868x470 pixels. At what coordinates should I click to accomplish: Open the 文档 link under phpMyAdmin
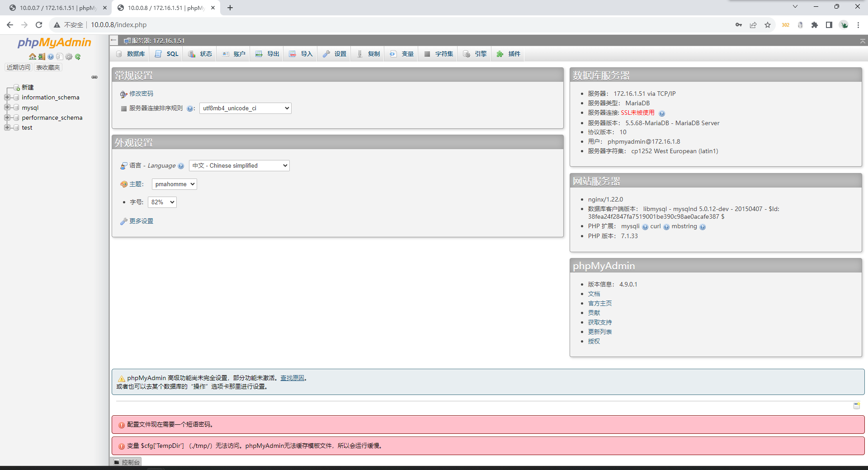click(x=594, y=294)
